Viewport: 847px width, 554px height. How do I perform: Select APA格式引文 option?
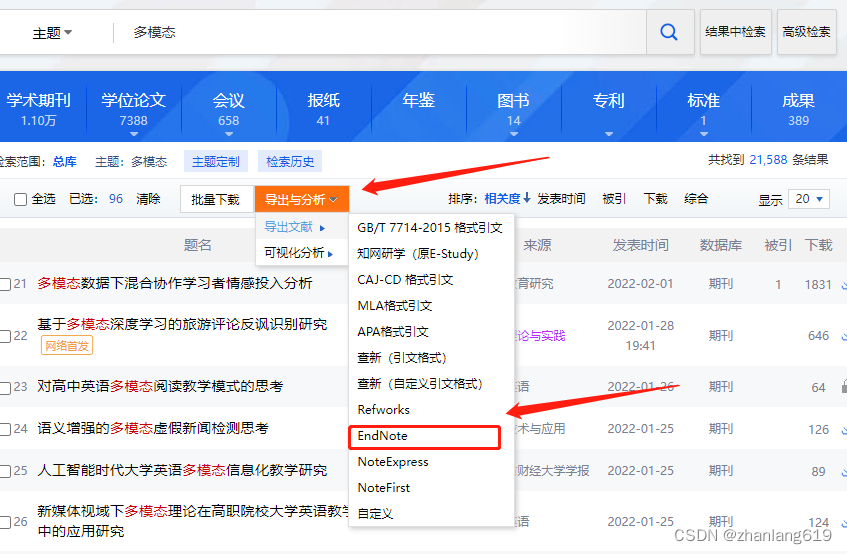click(393, 332)
